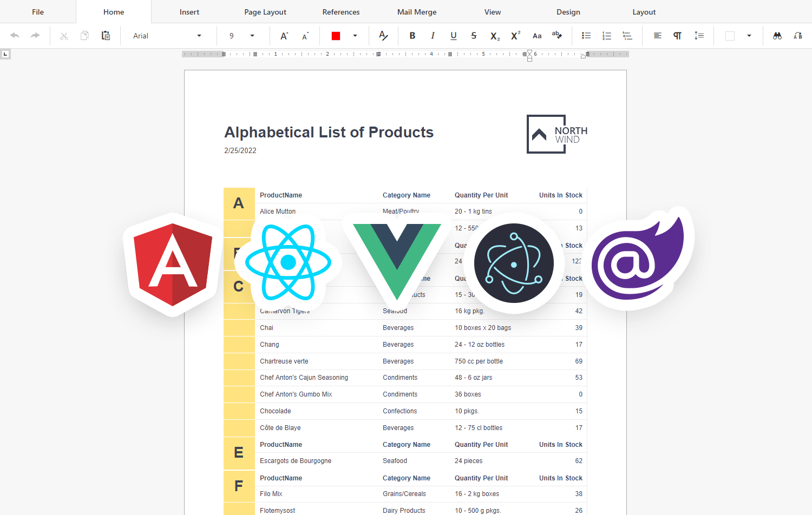Open the Arial font name dropdown
Image resolution: width=812 pixels, height=515 pixels.
(199, 36)
